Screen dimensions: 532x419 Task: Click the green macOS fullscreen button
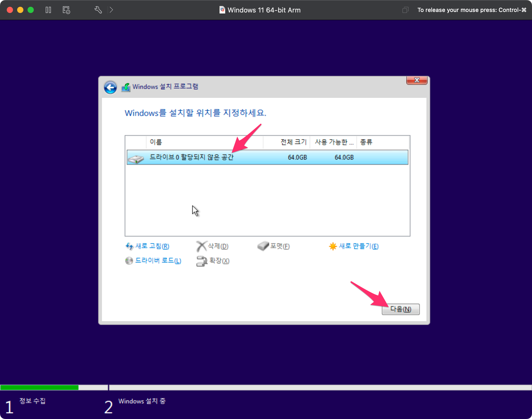point(31,10)
